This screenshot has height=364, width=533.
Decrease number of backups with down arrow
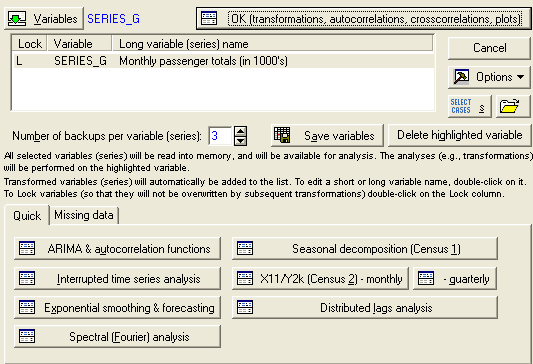241,141
